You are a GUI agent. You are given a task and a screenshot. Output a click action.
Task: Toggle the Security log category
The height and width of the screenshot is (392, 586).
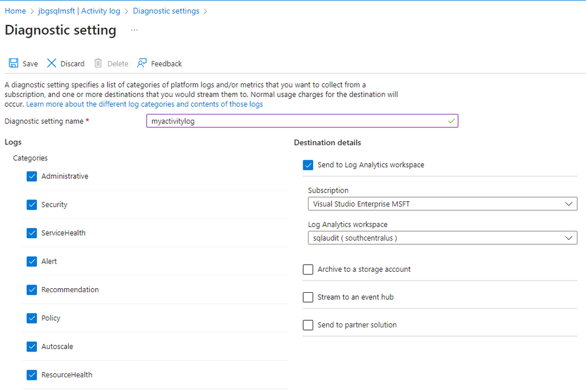(32, 205)
